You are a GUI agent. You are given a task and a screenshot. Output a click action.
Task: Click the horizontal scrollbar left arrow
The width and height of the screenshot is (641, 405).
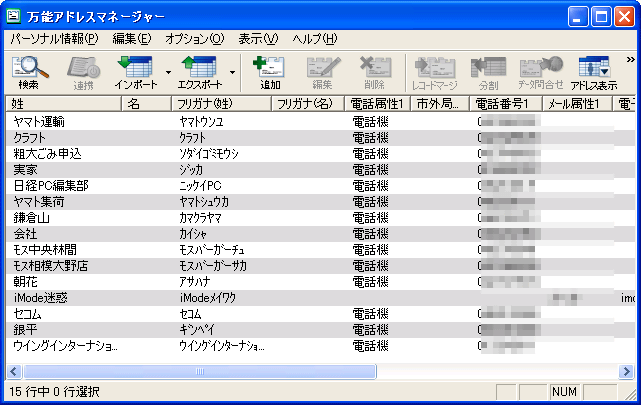[14, 371]
